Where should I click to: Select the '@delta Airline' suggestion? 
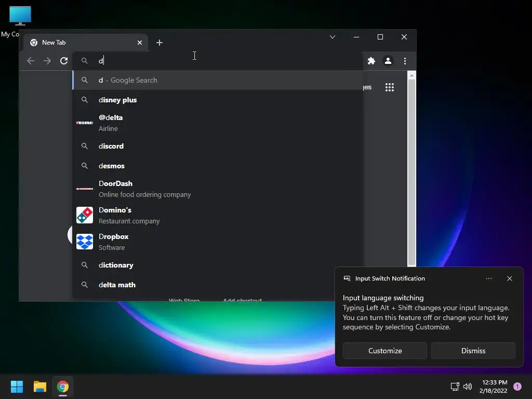[x=218, y=123]
